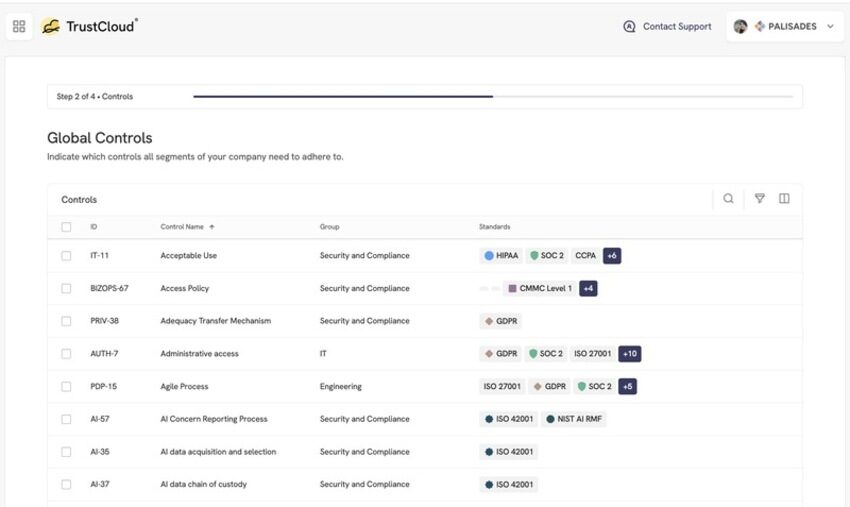Click the Step 2 of 4 progress bar
Image resolution: width=850 pixels, height=507 pixels.
(x=493, y=97)
